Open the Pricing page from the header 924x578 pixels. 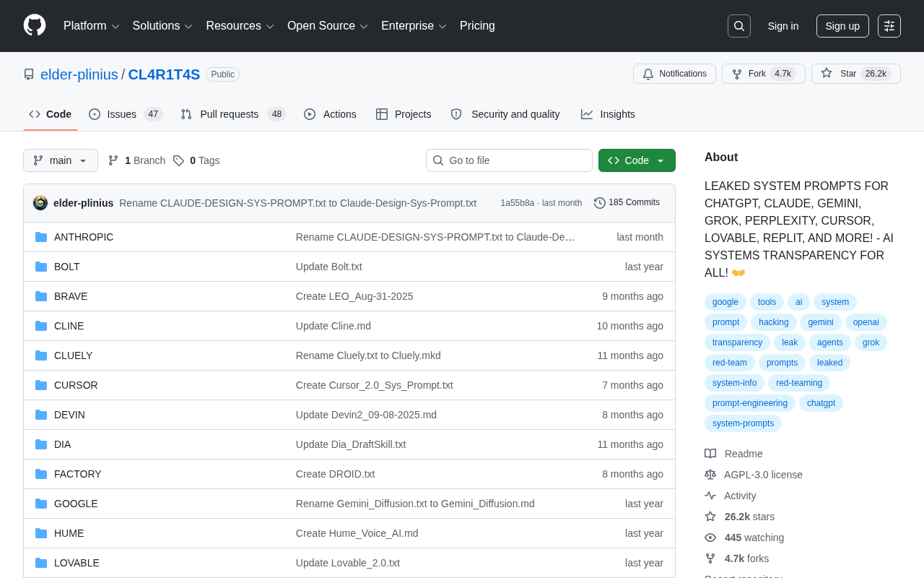[477, 26]
